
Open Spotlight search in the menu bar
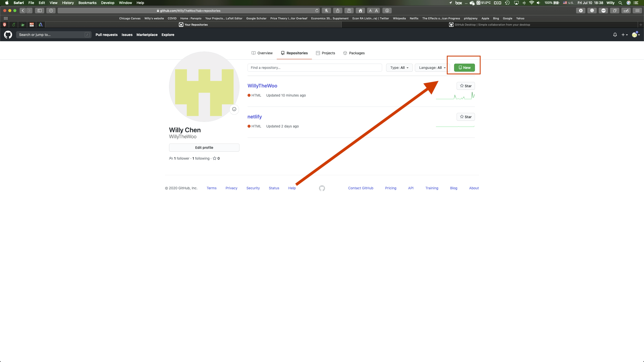point(620,3)
